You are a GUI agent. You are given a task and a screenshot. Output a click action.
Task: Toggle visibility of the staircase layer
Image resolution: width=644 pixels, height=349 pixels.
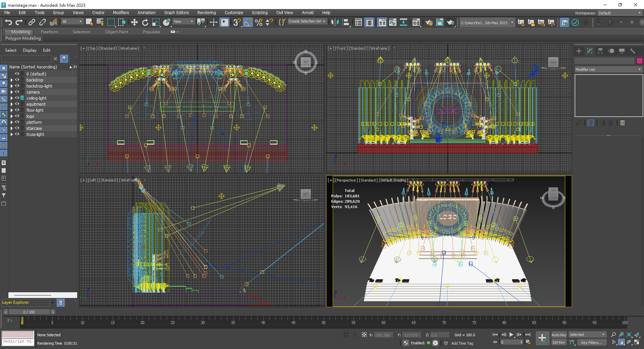click(x=17, y=128)
